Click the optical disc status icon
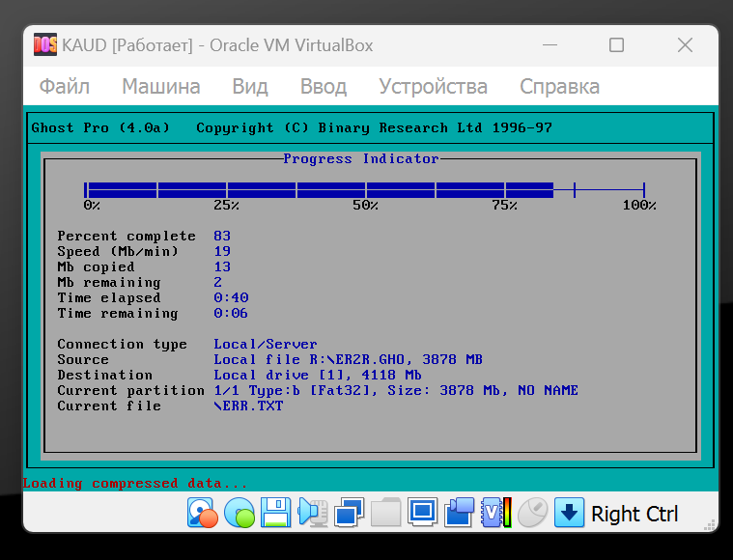The image size is (733, 560). tap(240, 513)
